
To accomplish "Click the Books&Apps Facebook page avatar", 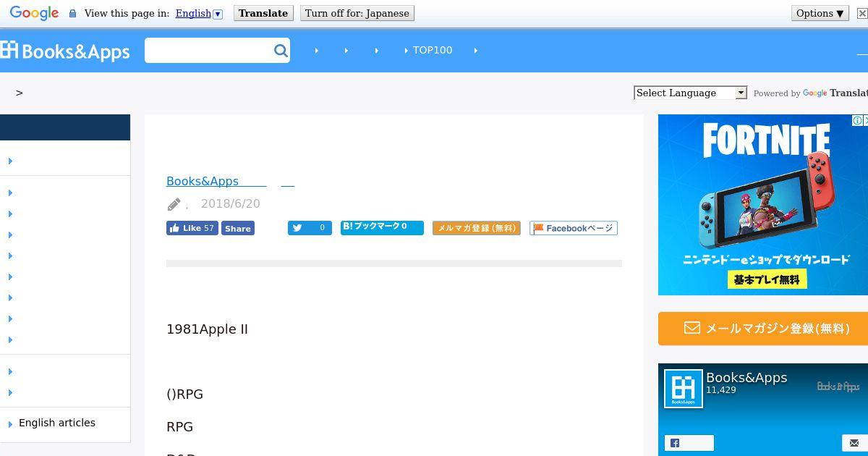I will (x=684, y=389).
